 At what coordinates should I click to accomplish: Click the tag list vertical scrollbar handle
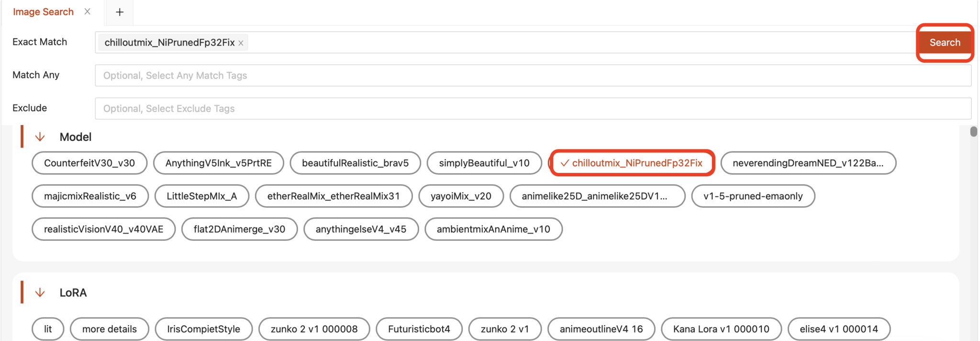point(973,132)
